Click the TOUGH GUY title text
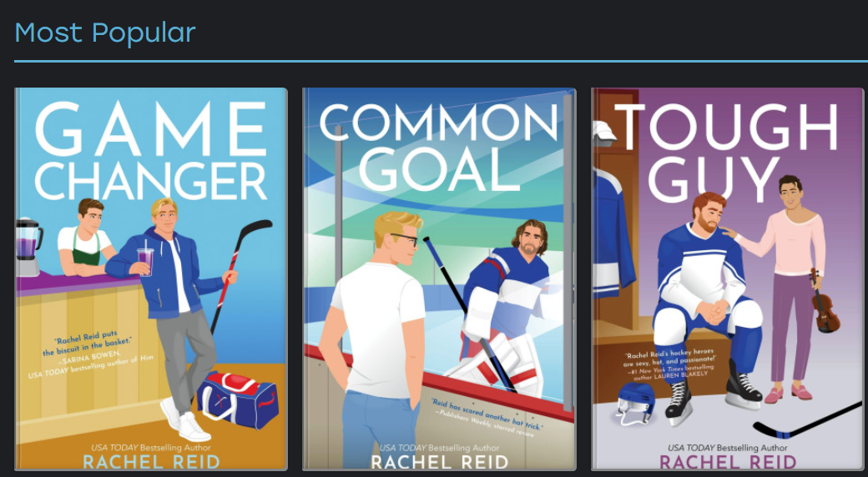Viewport: 868px width, 477px height. pyautogui.click(x=727, y=152)
